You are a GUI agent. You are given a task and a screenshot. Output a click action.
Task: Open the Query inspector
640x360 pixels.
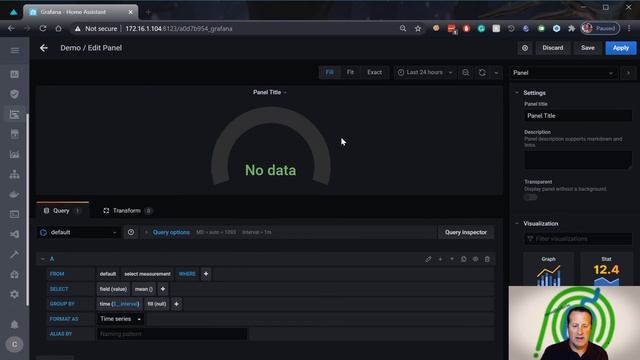466,232
